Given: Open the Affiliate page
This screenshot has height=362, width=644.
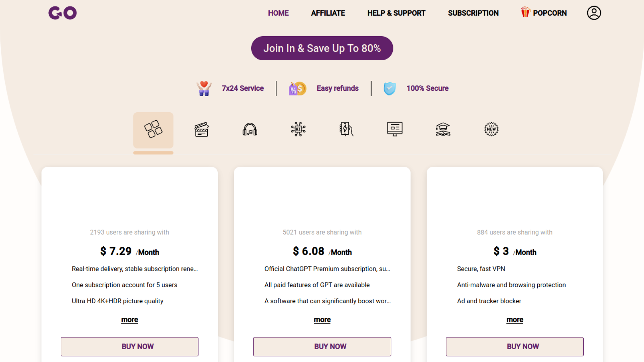Looking at the screenshot, I should 328,13.
